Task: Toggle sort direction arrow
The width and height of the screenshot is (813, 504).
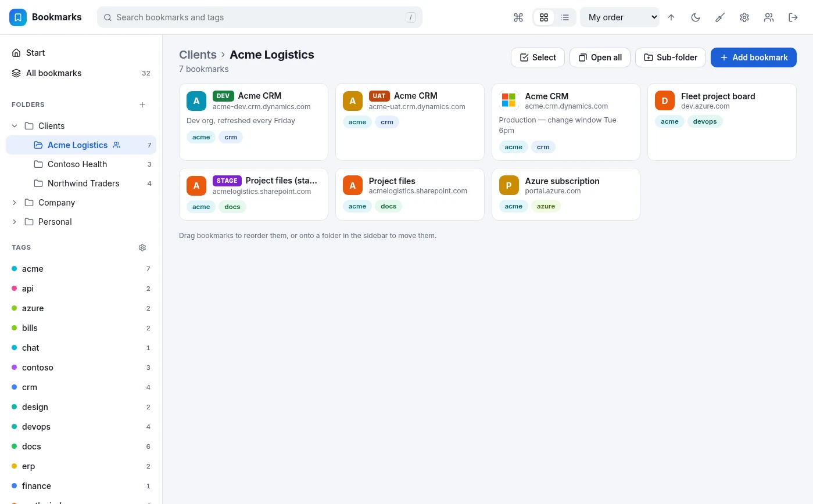Action: point(671,17)
